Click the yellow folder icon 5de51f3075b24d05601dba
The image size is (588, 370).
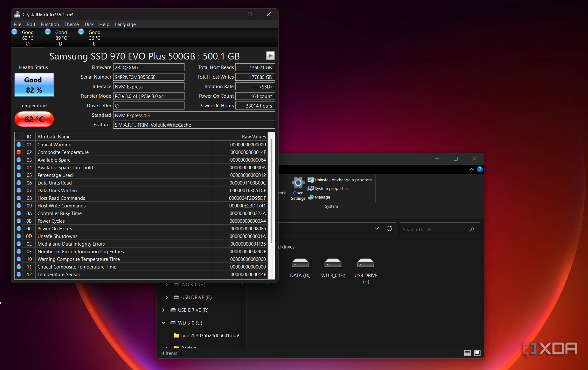[x=176, y=335]
